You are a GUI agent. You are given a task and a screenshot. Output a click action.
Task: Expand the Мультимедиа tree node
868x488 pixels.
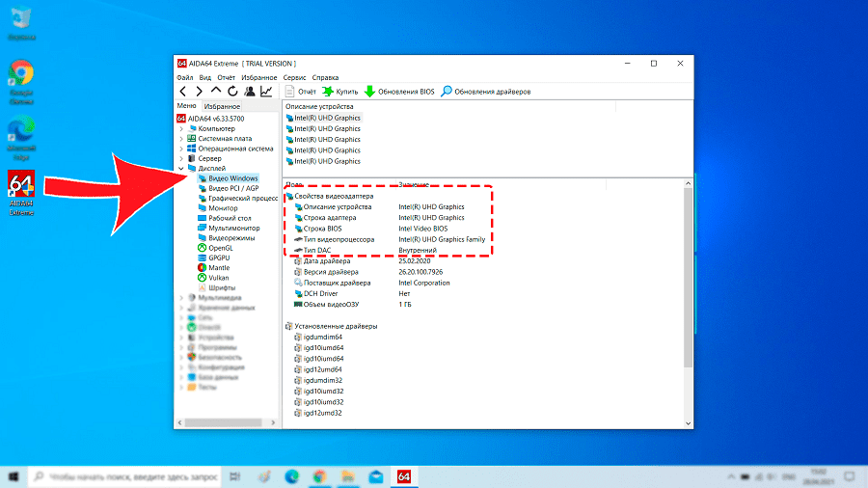click(x=181, y=298)
